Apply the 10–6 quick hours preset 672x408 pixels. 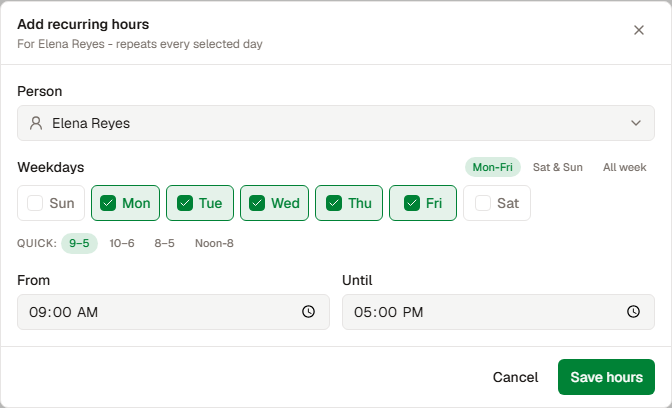coord(122,243)
